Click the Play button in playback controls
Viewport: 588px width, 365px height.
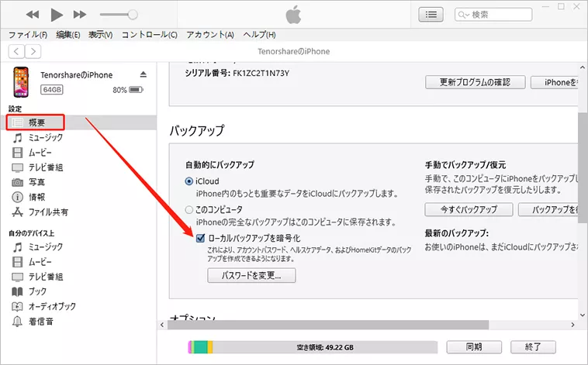pos(56,15)
